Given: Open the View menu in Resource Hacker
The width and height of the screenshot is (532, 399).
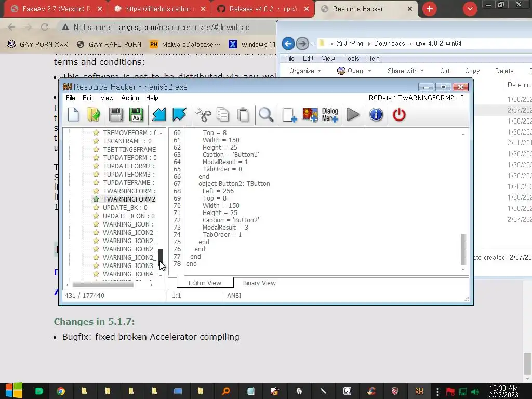Looking at the screenshot, I should pos(107,98).
